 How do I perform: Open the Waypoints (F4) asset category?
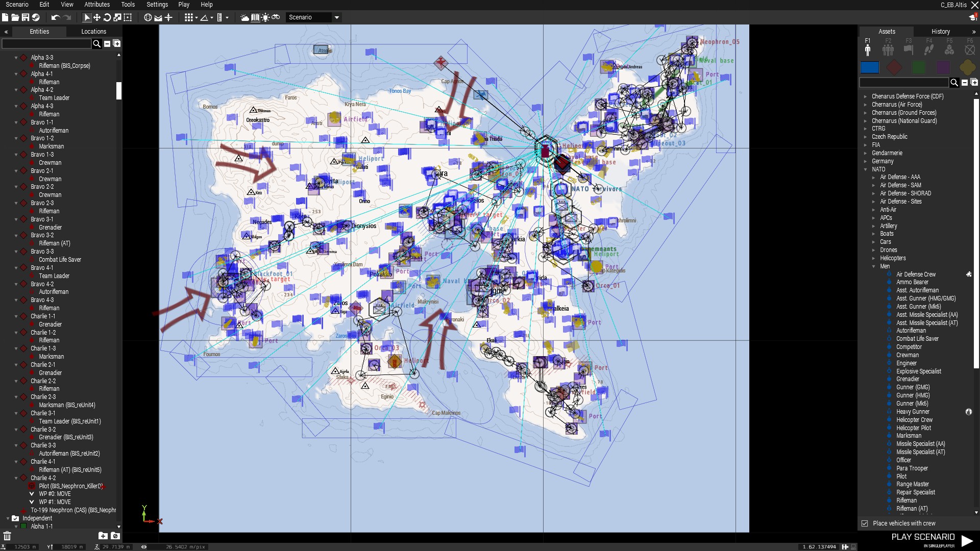pos(928,49)
